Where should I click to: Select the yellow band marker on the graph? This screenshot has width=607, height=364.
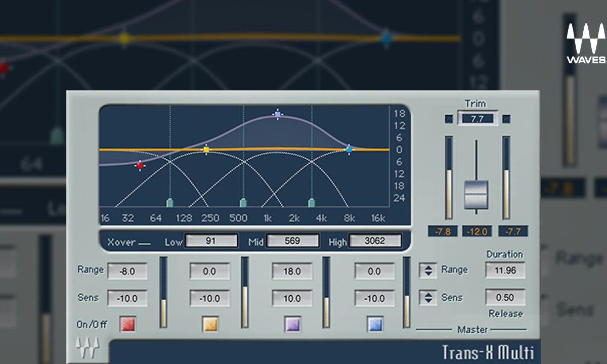tap(206, 149)
